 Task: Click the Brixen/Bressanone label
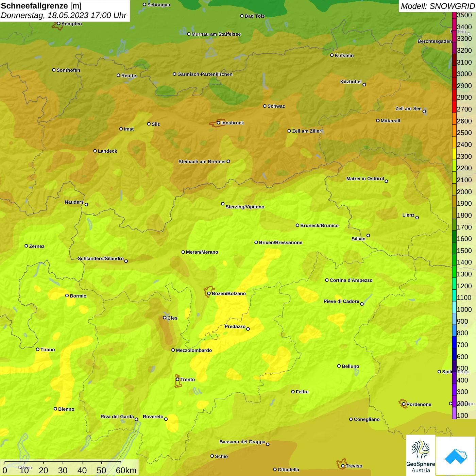point(280,242)
